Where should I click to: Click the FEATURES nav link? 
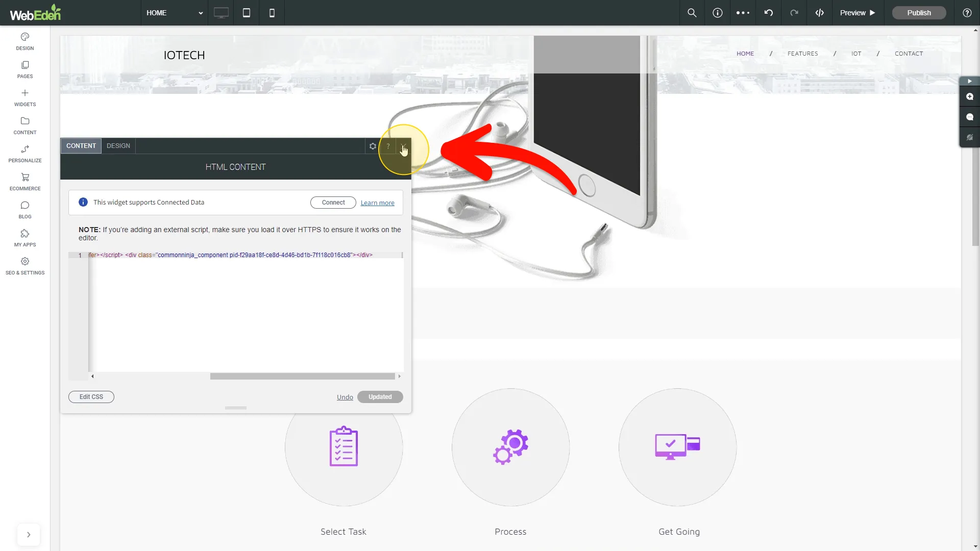pyautogui.click(x=802, y=54)
